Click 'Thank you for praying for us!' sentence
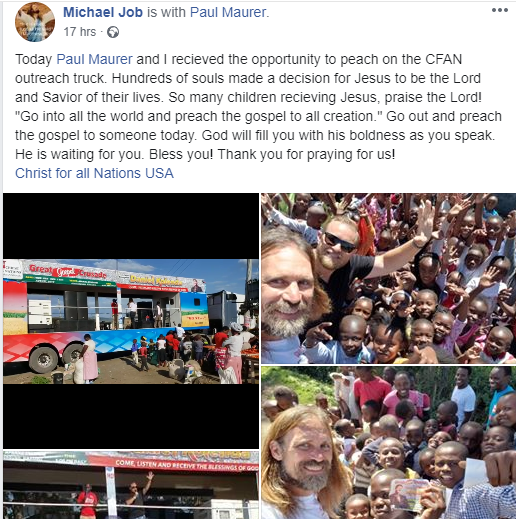This screenshot has width=516, height=519. (306, 155)
